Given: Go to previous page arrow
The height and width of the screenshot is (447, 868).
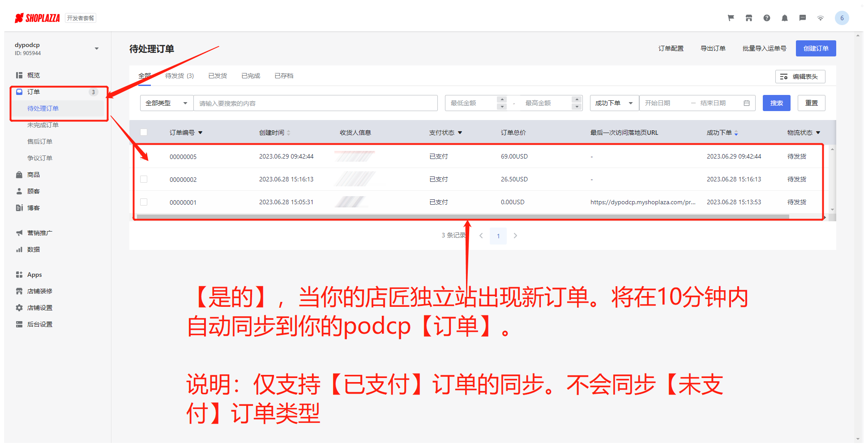Looking at the screenshot, I should pyautogui.click(x=481, y=236).
